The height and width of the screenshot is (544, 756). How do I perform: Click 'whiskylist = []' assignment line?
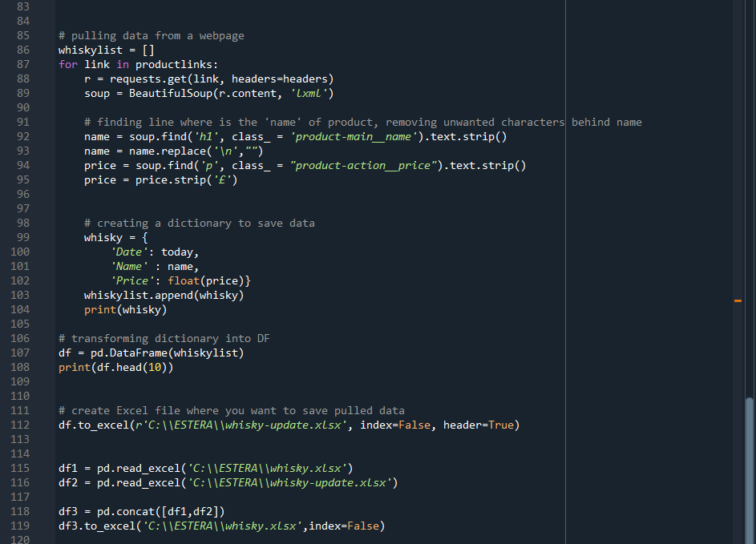[x=106, y=50]
